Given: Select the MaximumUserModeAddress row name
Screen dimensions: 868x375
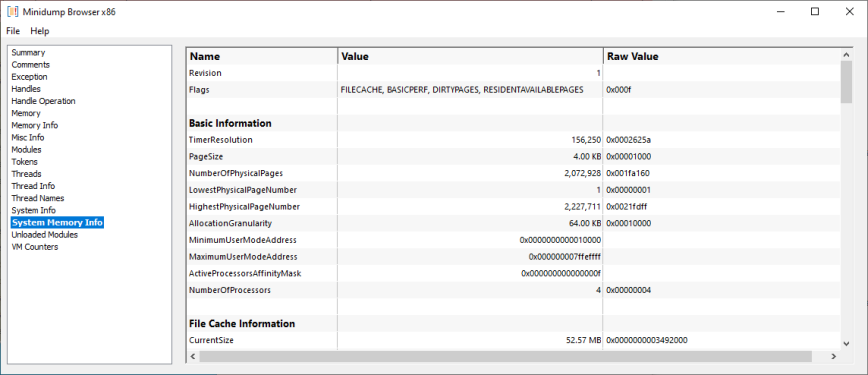Looking at the screenshot, I should (x=243, y=257).
